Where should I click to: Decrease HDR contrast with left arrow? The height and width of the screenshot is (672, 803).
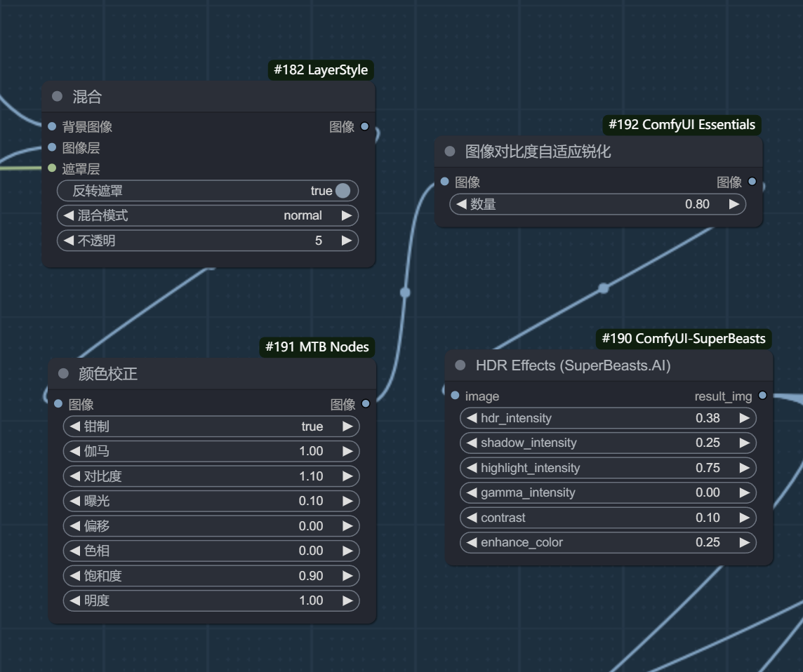(472, 518)
